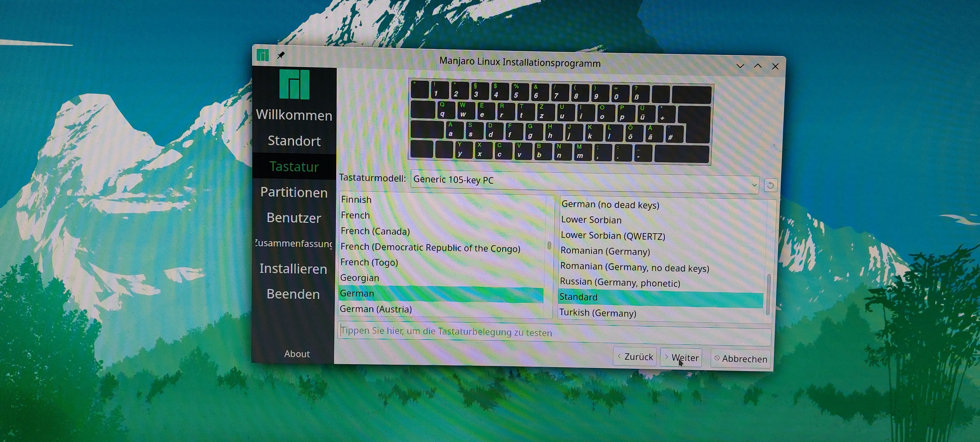Click the Abbrechen button

(x=741, y=359)
